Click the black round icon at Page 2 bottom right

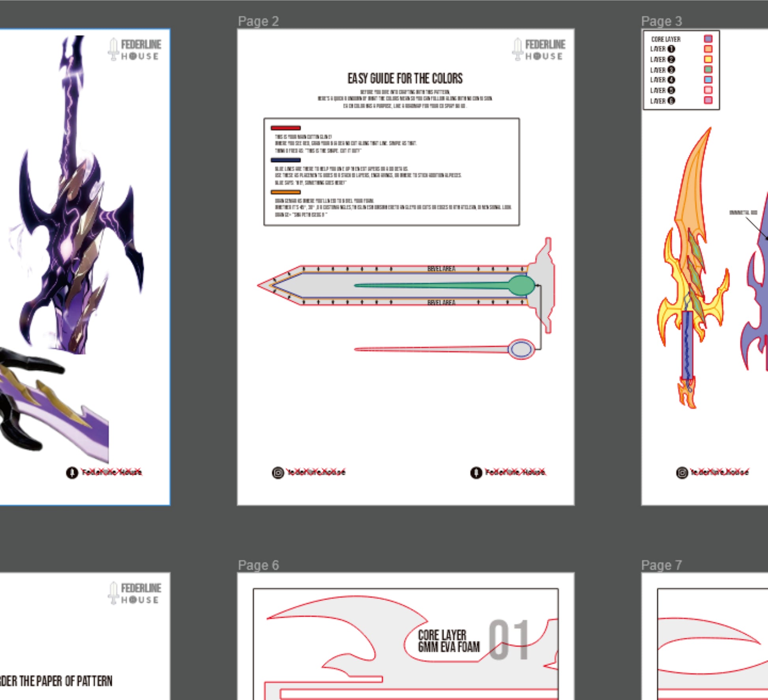click(x=476, y=473)
